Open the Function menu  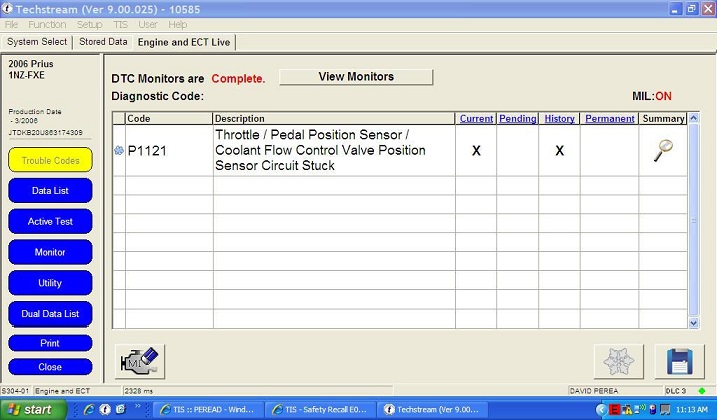click(47, 24)
